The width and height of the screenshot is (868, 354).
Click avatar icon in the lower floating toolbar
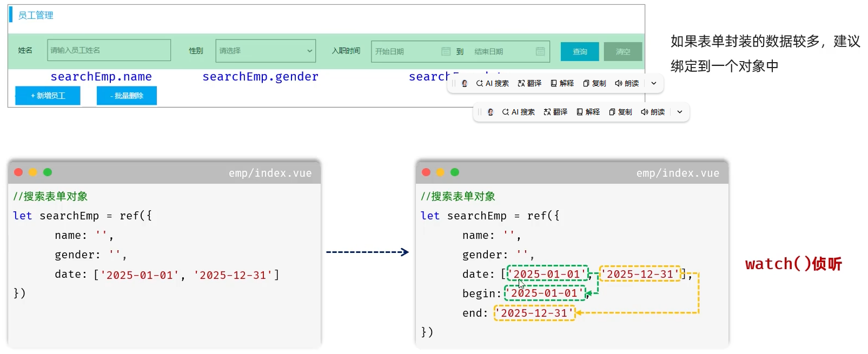click(491, 112)
